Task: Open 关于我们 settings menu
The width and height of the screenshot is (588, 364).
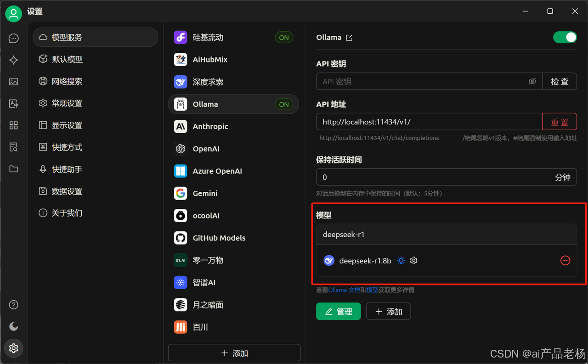Action: (96, 213)
